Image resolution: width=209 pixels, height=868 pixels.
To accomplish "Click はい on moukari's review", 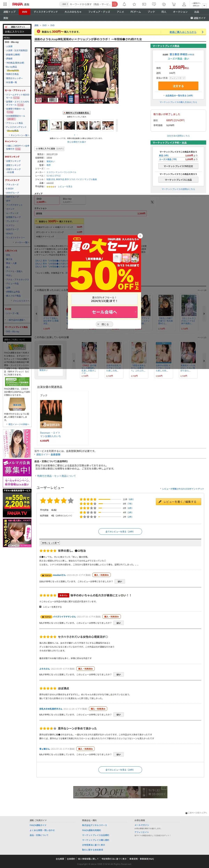I will pos(119,581).
